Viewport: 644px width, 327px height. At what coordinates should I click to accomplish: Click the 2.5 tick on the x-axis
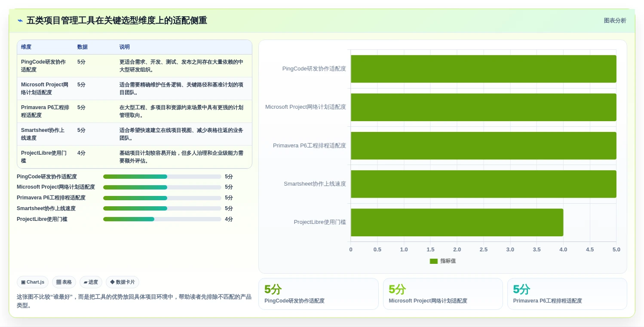484,250
